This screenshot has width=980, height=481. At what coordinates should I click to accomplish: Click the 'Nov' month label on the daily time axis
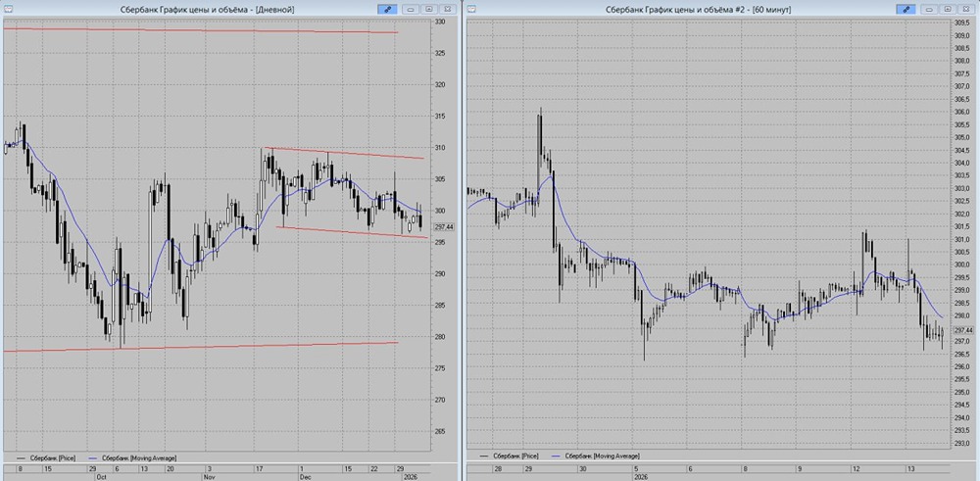click(208, 476)
